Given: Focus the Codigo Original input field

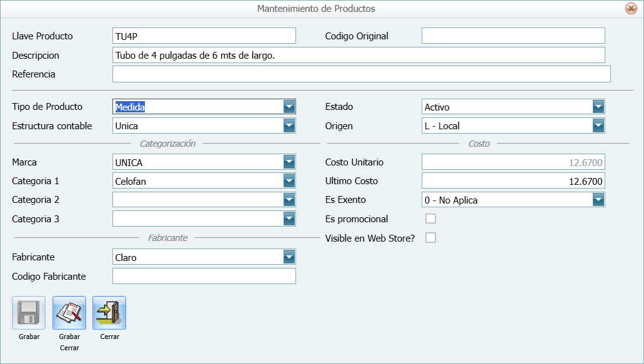Looking at the screenshot, I should click(x=513, y=36).
